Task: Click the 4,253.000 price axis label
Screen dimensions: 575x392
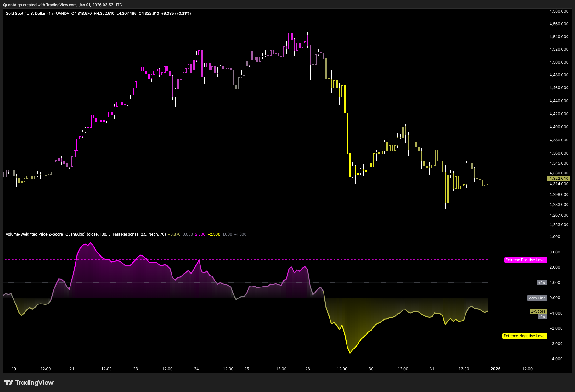Action: coord(559,225)
